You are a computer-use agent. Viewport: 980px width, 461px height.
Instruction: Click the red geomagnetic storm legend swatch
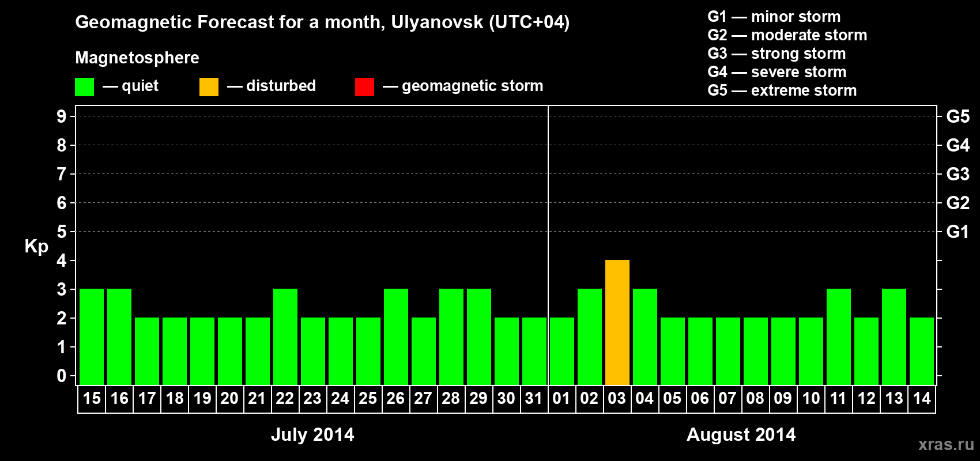coord(364,87)
